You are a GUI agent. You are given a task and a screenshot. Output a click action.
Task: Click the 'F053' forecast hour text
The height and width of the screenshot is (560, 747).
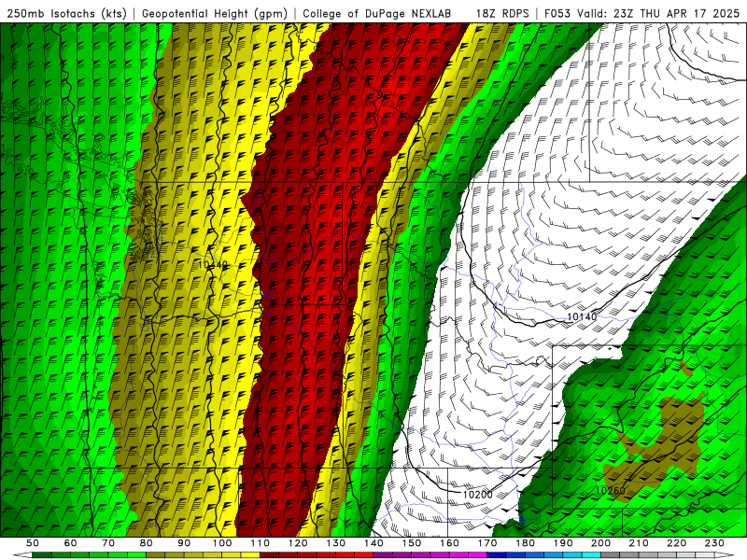557,13
